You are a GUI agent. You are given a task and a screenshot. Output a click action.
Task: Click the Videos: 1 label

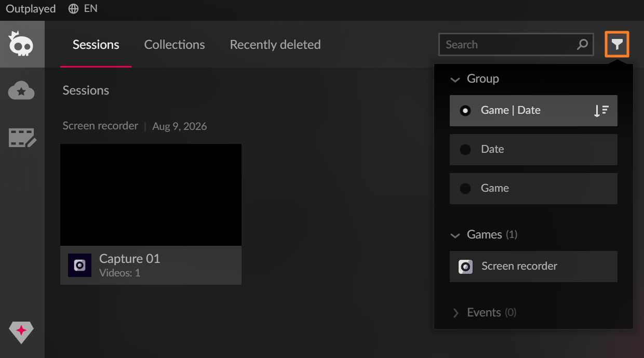(119, 273)
